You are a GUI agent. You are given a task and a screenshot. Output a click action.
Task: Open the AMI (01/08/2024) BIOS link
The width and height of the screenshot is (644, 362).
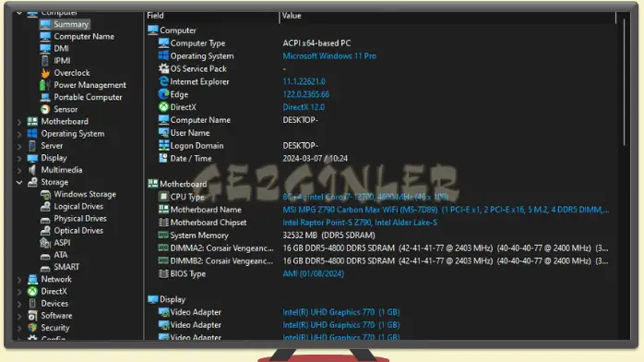[314, 273]
